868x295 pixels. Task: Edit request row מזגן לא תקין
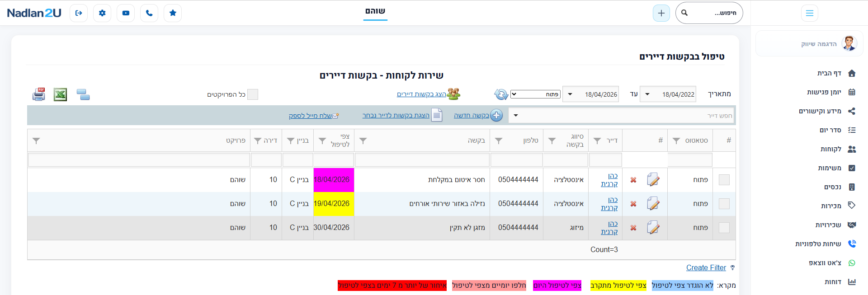pos(653,228)
